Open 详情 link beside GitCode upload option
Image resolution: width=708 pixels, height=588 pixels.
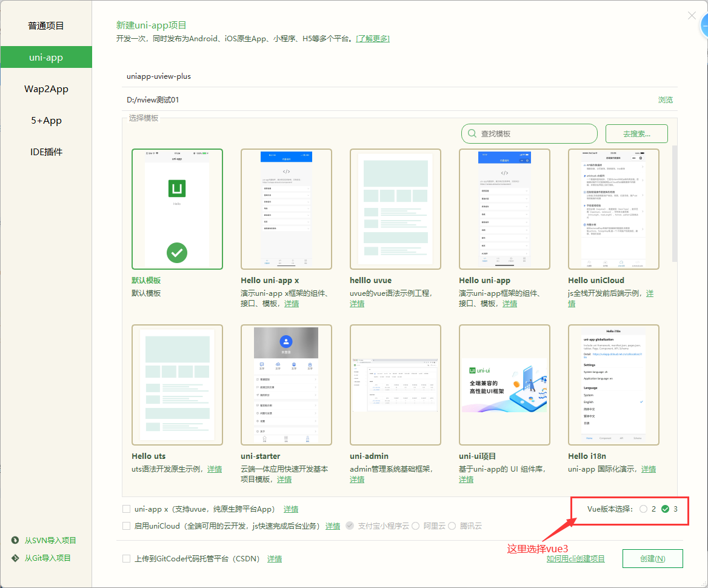(x=275, y=559)
